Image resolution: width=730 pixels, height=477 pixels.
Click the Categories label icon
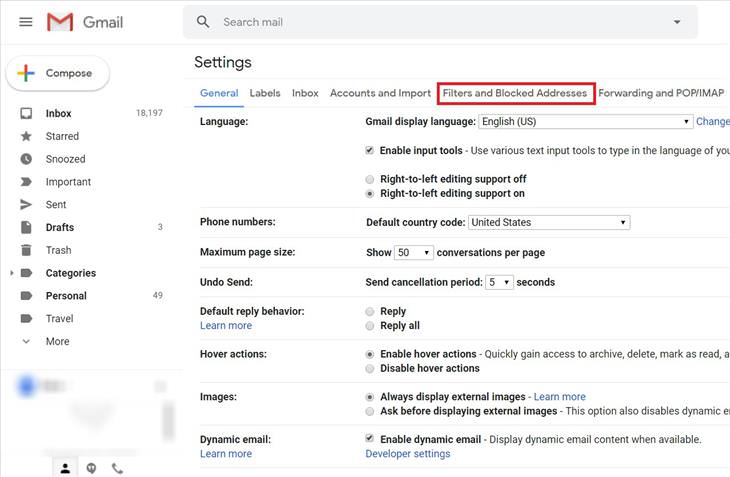[x=27, y=273]
